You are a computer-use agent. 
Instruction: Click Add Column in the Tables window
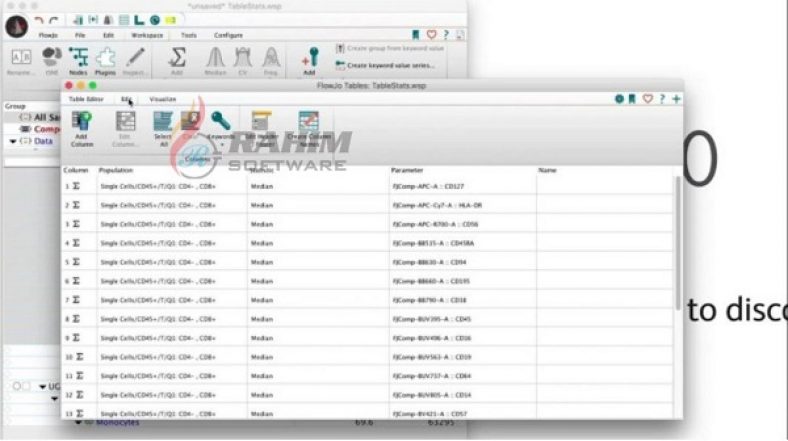click(82, 129)
